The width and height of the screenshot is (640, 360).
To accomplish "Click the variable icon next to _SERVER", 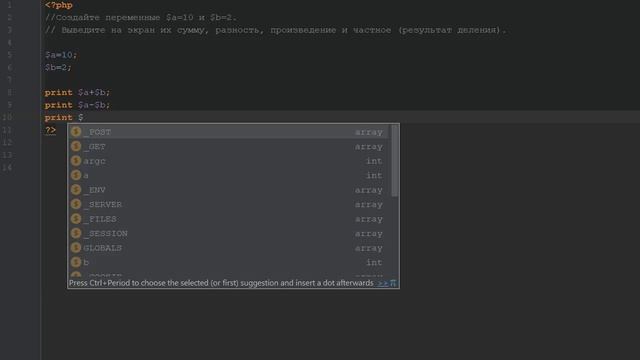I will click(x=76, y=204).
